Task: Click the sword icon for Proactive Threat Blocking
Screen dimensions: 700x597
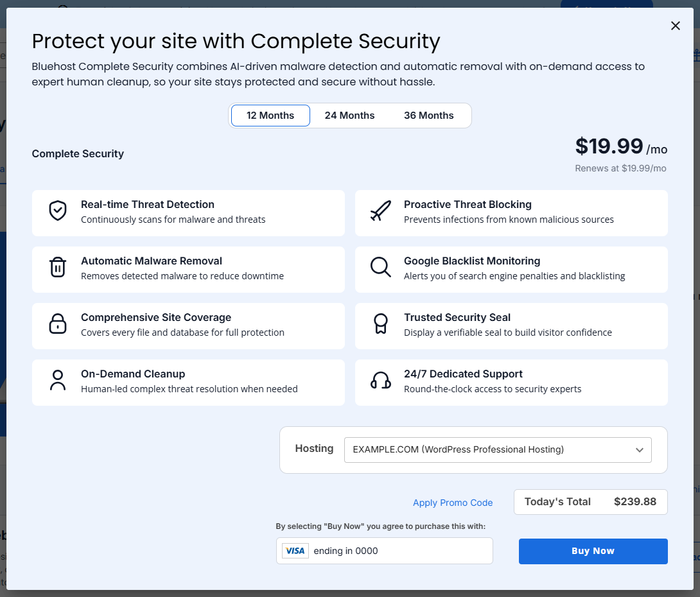Action: tap(381, 211)
